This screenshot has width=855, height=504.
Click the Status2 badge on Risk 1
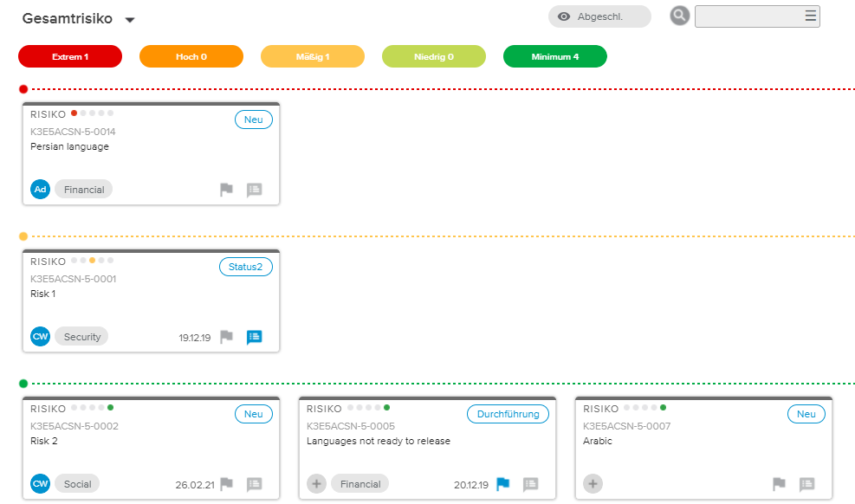tap(245, 267)
